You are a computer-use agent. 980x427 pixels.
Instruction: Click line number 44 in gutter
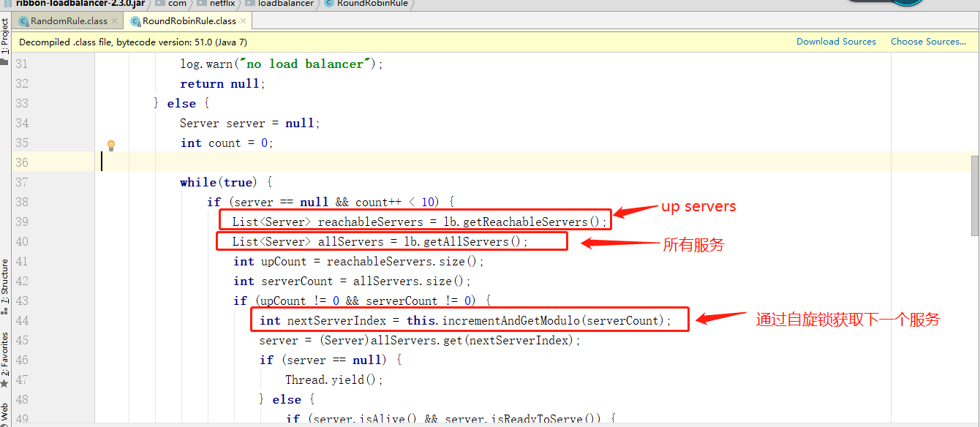coord(21,320)
